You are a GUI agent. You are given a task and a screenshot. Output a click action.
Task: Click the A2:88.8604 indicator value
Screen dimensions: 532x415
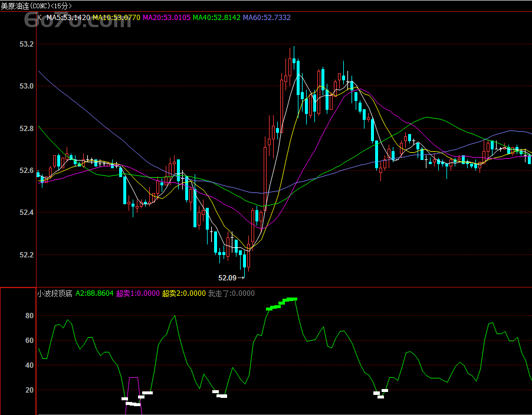(x=94, y=293)
